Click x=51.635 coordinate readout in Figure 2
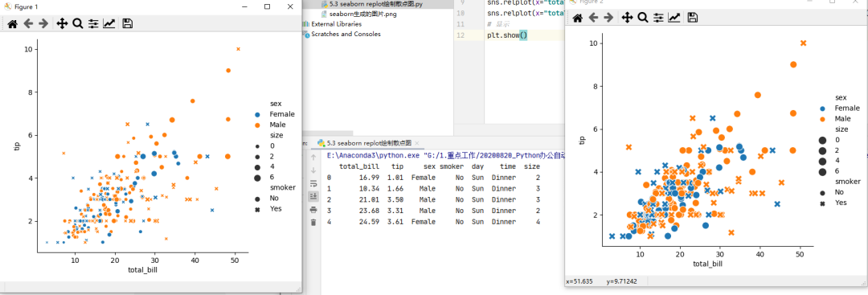 [579, 281]
